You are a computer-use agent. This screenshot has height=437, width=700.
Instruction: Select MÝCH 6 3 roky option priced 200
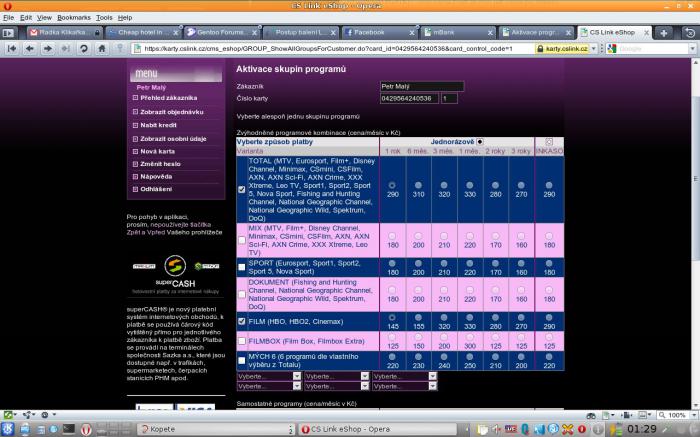pyautogui.click(x=521, y=357)
